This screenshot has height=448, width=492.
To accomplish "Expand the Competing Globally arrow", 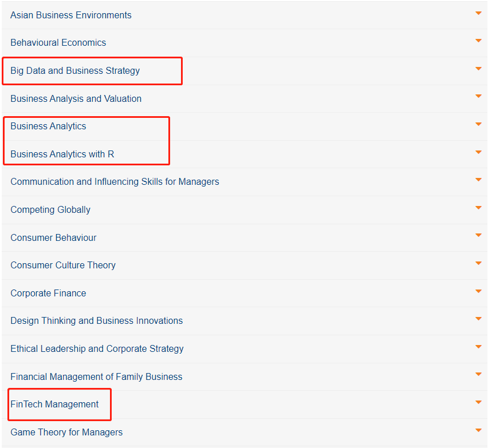I will click(x=478, y=208).
